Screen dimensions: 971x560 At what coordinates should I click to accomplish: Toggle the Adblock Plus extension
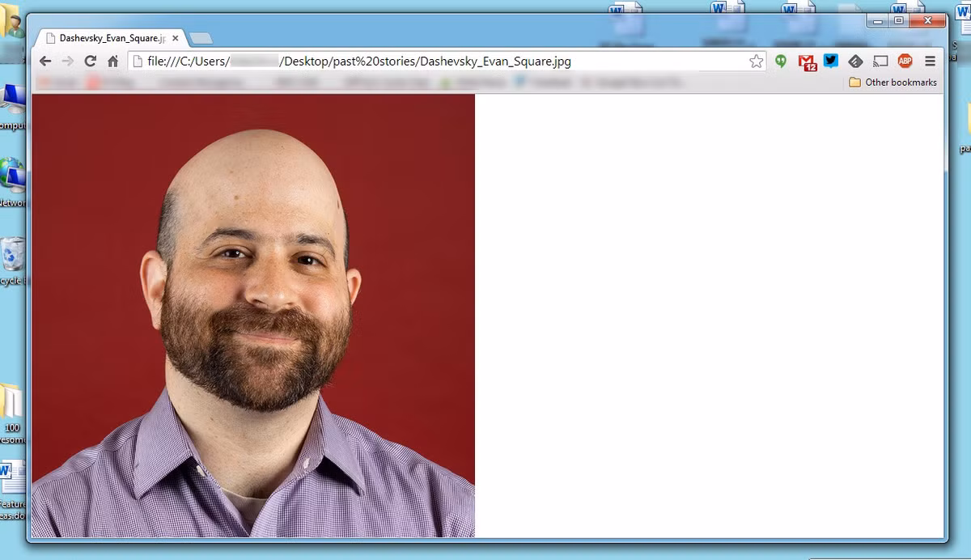905,62
